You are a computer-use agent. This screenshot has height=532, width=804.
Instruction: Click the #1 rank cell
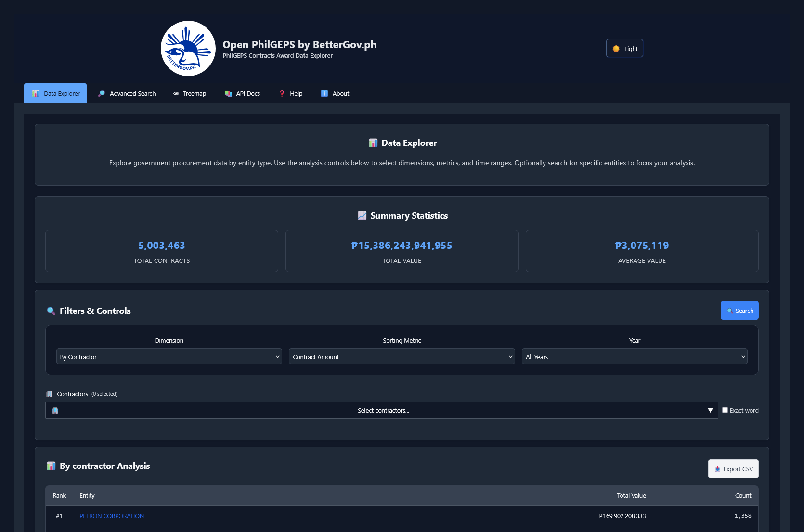pos(59,516)
